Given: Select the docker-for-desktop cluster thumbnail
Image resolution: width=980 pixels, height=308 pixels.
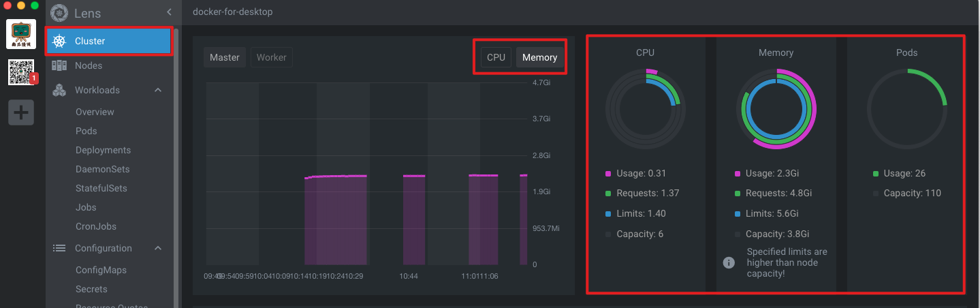Looking at the screenshot, I should pos(21,34).
